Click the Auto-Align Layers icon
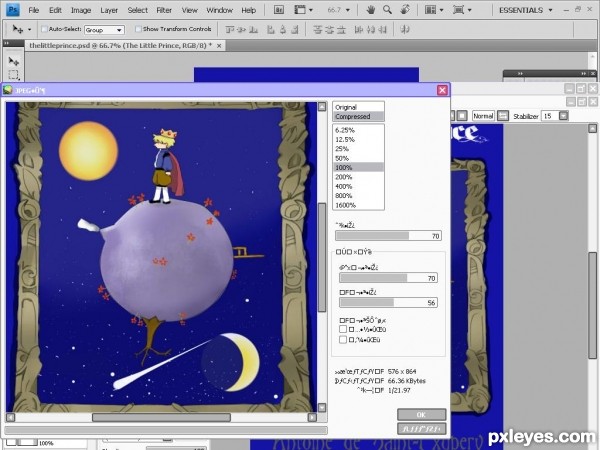The image size is (600, 450). coord(405,29)
